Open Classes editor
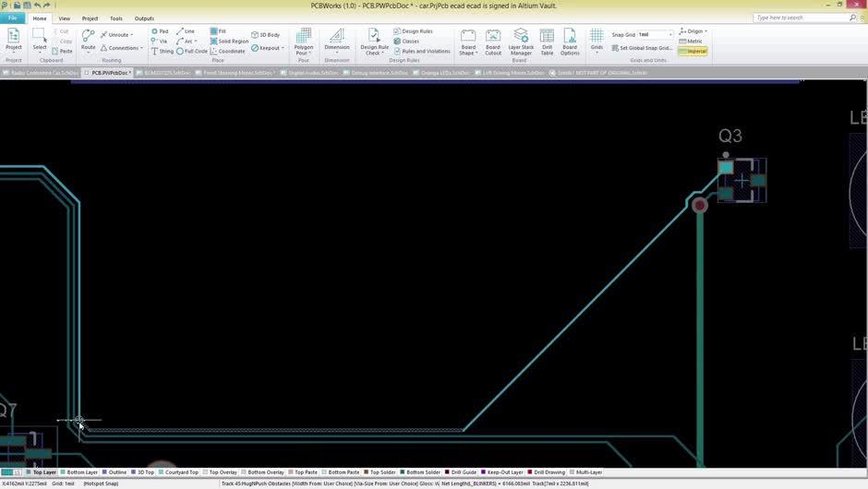 click(x=405, y=41)
